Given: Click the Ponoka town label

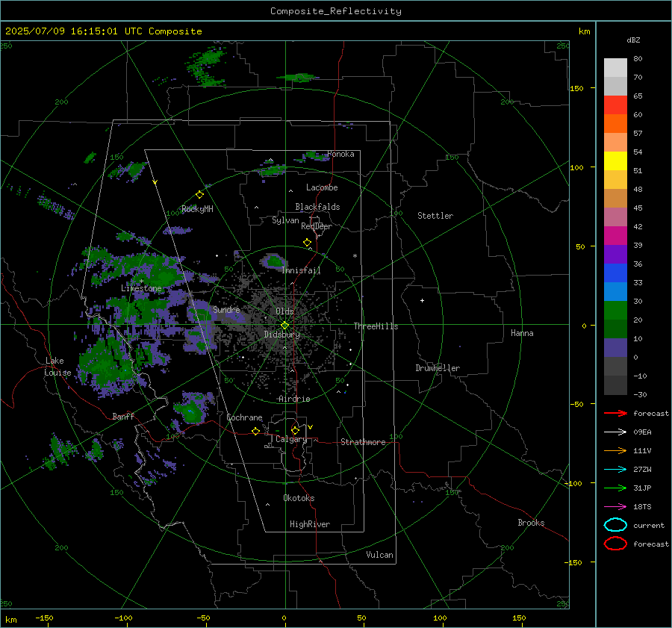Looking at the screenshot, I should click(340, 154).
